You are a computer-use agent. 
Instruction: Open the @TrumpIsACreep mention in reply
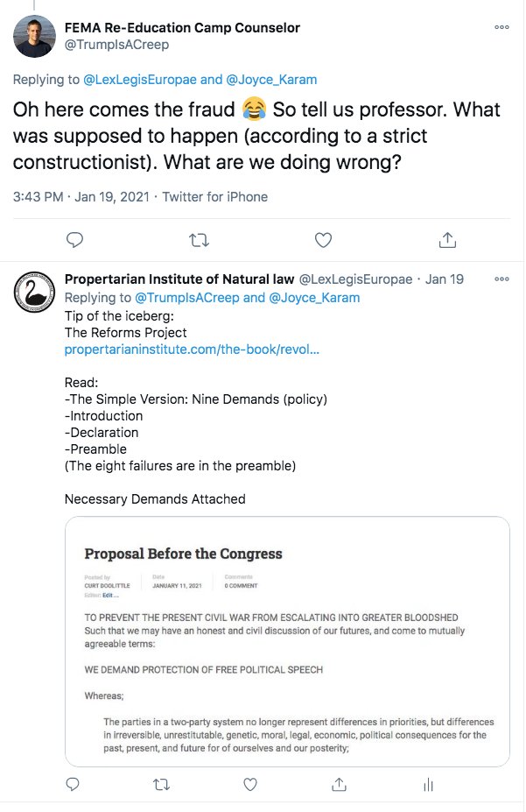tap(187, 297)
